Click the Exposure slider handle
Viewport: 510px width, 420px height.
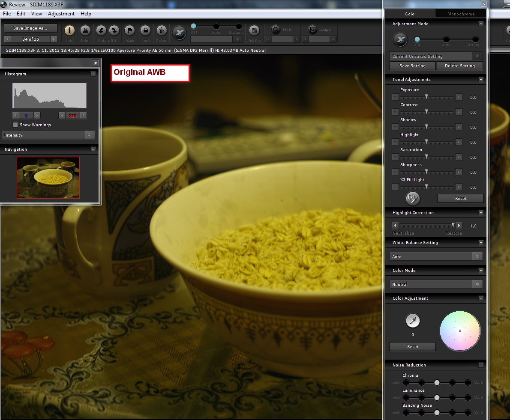(426, 98)
